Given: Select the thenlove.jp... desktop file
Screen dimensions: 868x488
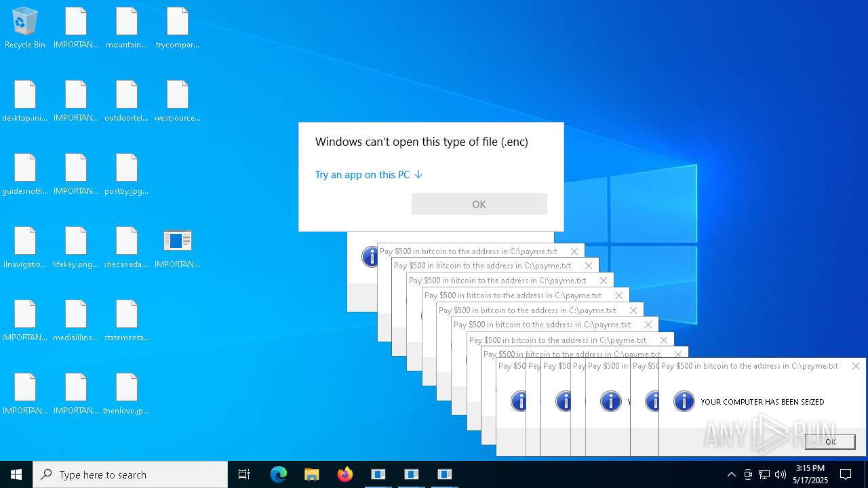Looking at the screenshot, I should pos(127,394).
